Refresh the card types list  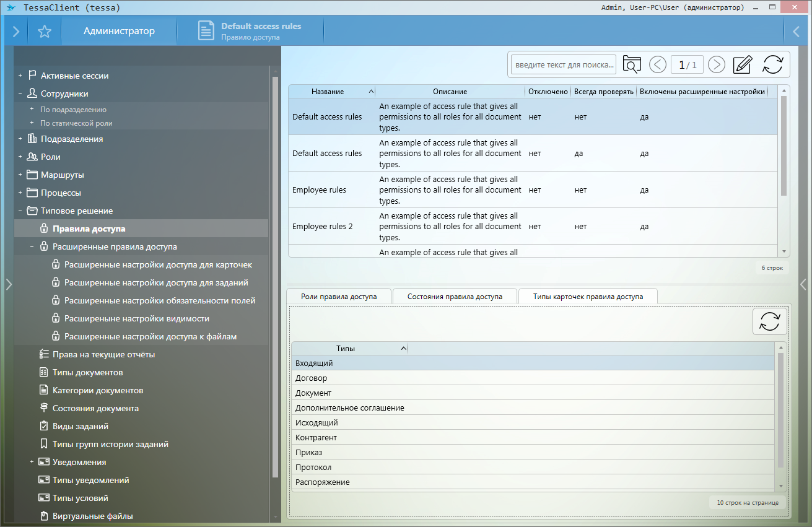(770, 322)
